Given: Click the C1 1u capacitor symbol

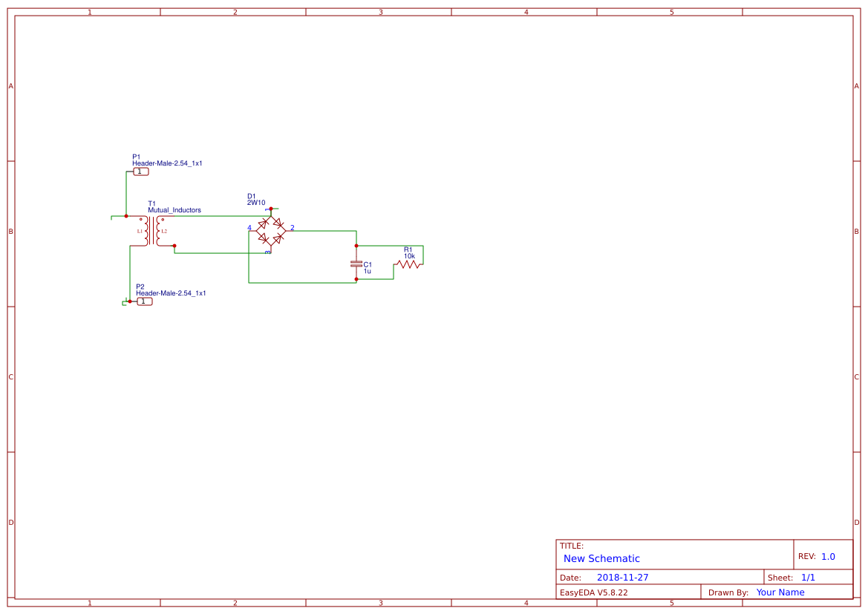Looking at the screenshot, I should coord(356,264).
